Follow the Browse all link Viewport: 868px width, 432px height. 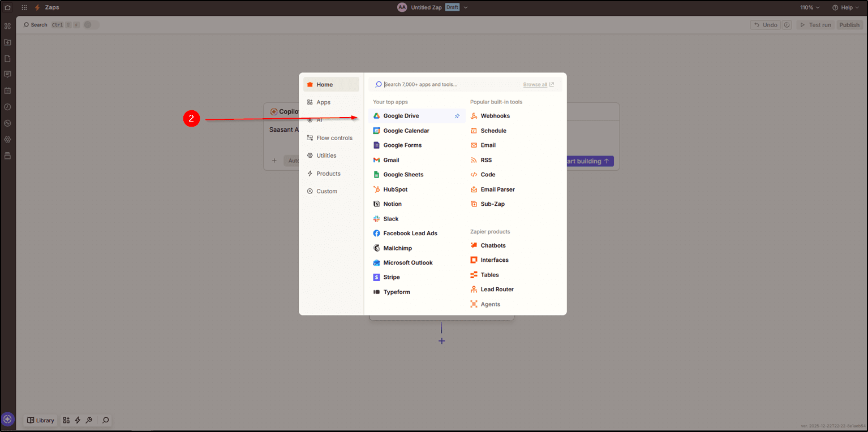[538, 84]
